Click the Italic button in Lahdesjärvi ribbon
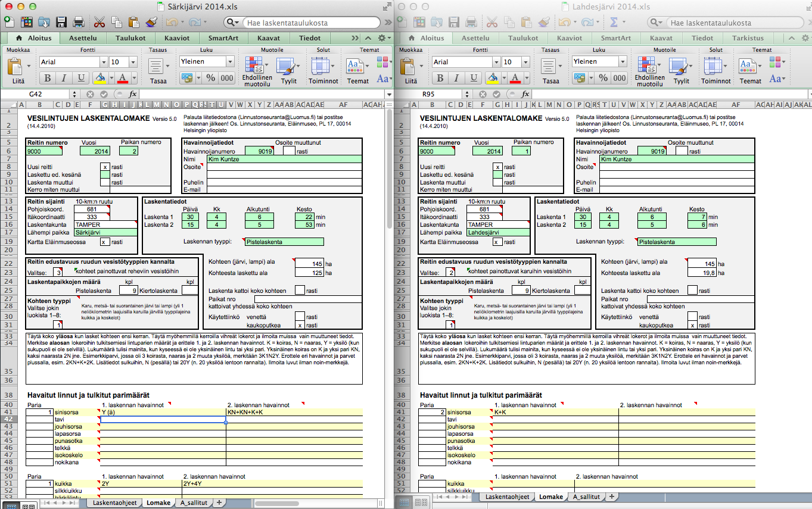 coord(455,79)
